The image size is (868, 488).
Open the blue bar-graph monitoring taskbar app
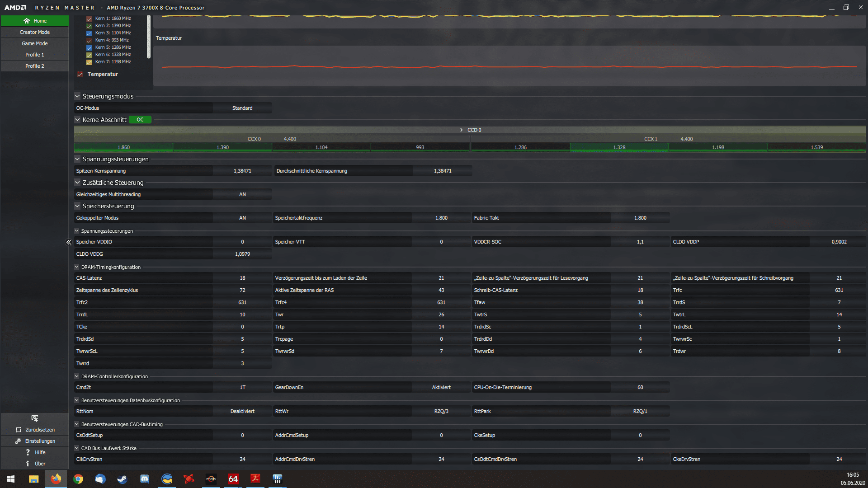278,479
